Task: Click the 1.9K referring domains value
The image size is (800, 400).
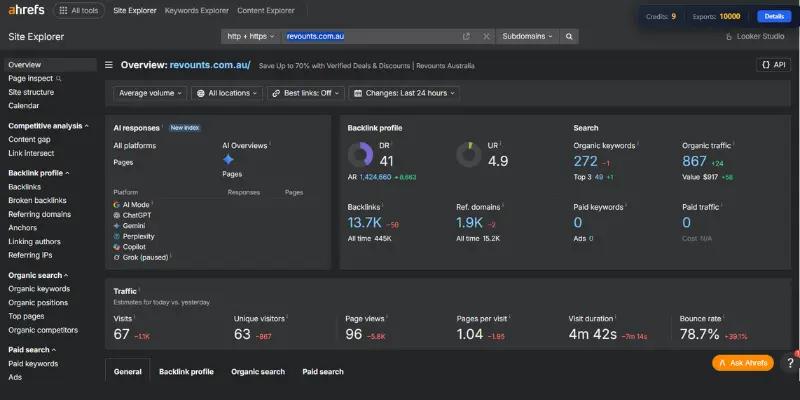Action: (469, 222)
